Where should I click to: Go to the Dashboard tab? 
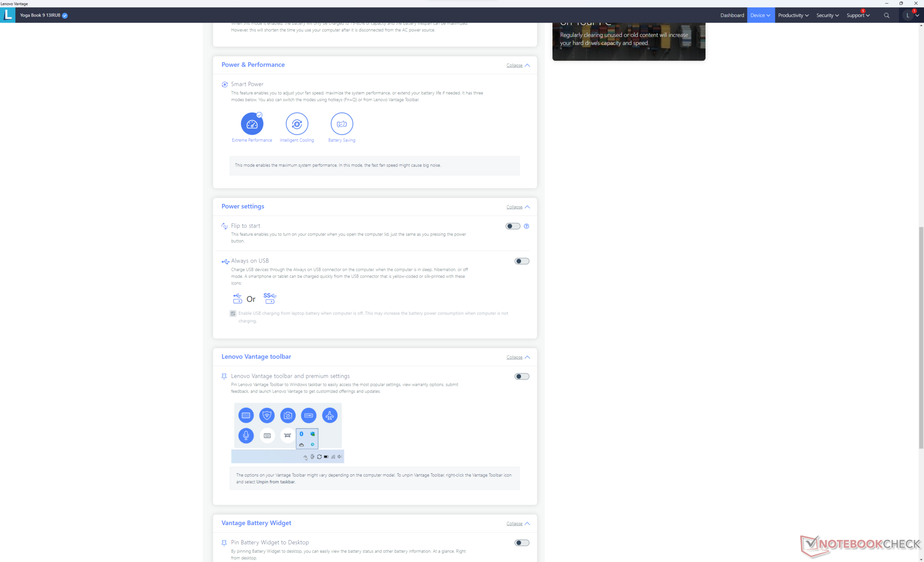[732, 15]
